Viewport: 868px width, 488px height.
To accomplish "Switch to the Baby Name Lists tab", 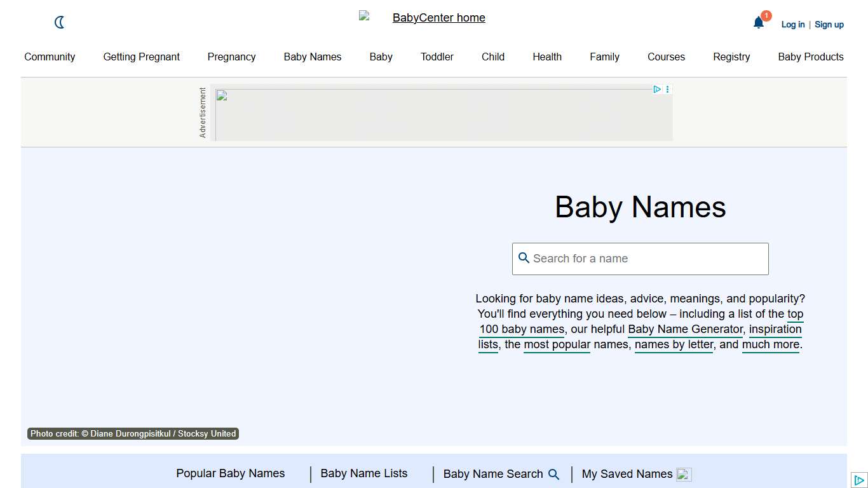I will [x=363, y=473].
